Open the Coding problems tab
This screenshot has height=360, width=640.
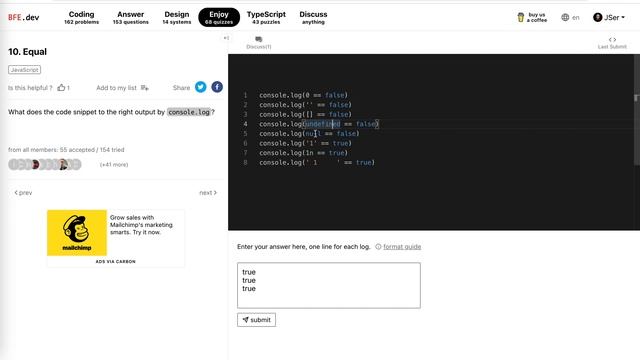[x=81, y=17]
